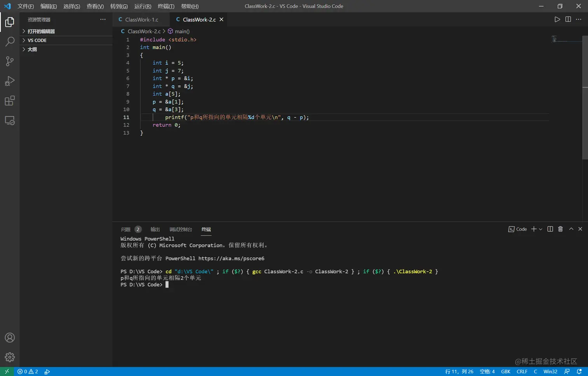Screen dimensions: 588x376
Task: Close the terminal panel
Action: pos(580,229)
